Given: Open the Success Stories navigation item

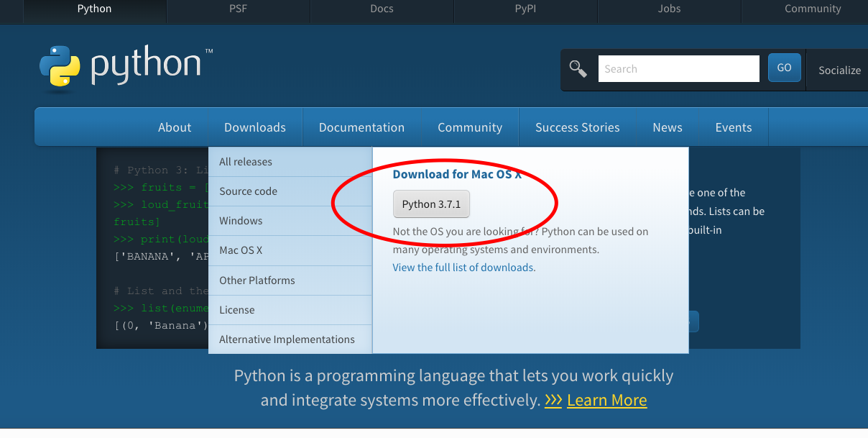Looking at the screenshot, I should coord(578,127).
